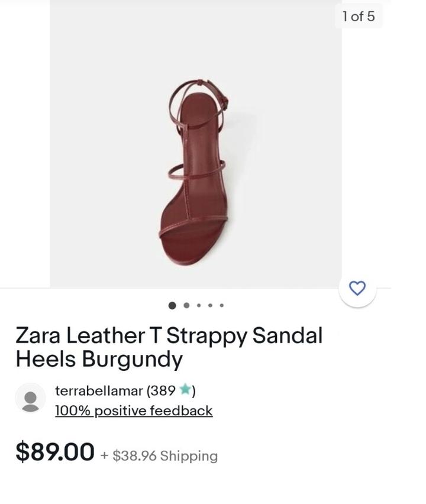Viewport: 426px width, 504px height.
Task: Open terrabellamar seller profile link
Action: click(x=99, y=391)
